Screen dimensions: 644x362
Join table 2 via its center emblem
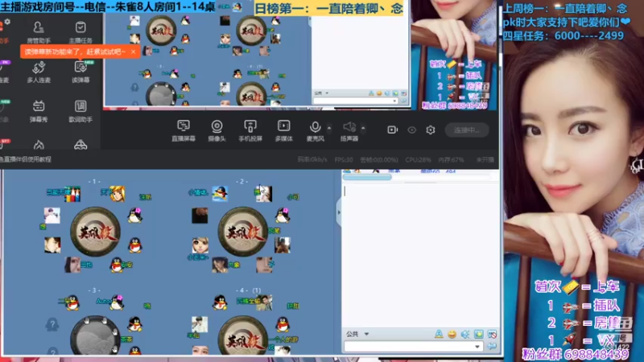243,232
